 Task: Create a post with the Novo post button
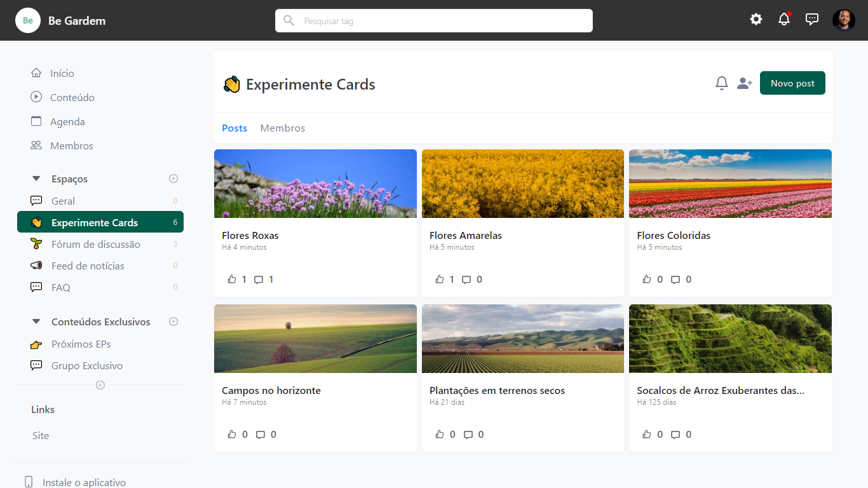click(x=792, y=83)
